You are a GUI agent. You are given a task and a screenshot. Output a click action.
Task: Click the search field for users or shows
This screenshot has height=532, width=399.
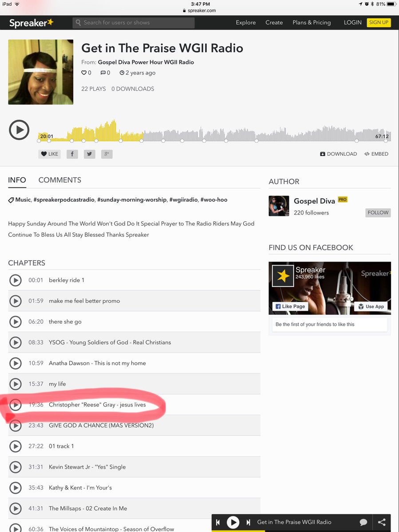(134, 23)
